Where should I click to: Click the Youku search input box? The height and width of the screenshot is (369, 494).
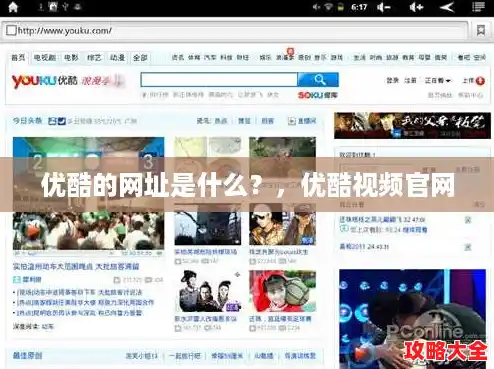219,80
